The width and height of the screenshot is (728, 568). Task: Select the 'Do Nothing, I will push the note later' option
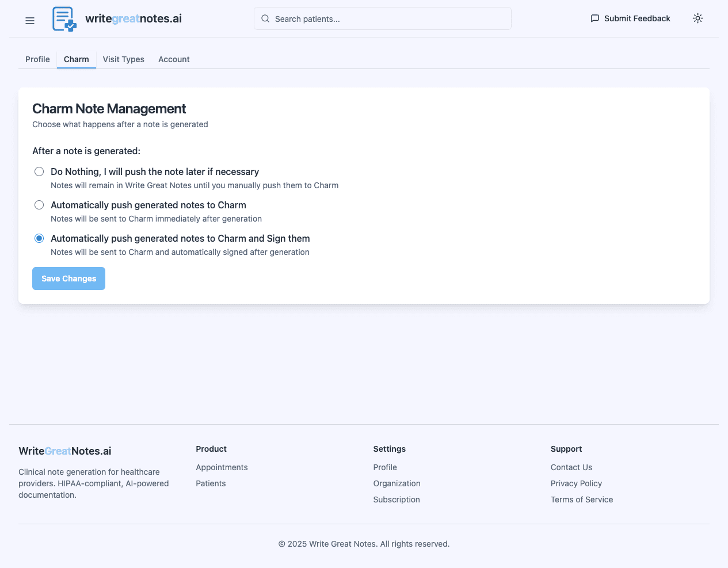tap(39, 171)
